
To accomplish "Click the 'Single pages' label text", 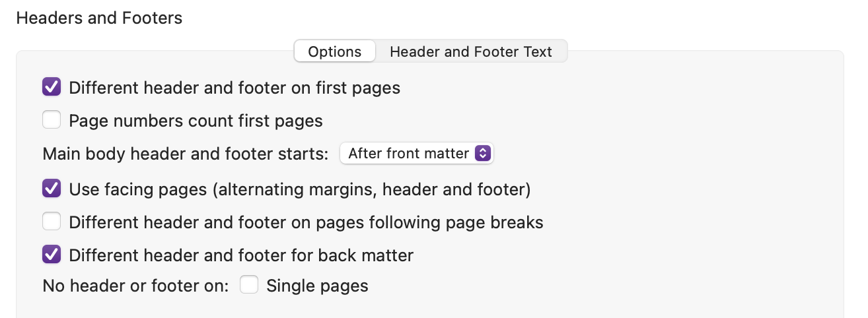I will point(317,286).
